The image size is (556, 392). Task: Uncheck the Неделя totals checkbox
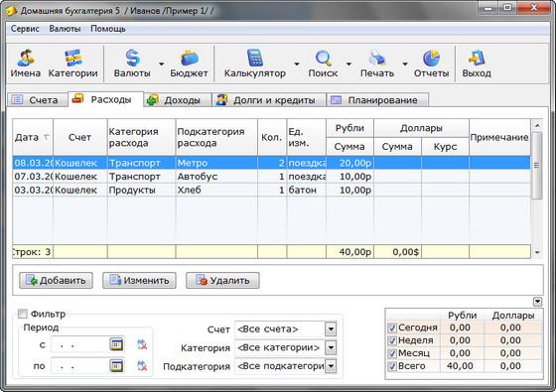(x=392, y=340)
